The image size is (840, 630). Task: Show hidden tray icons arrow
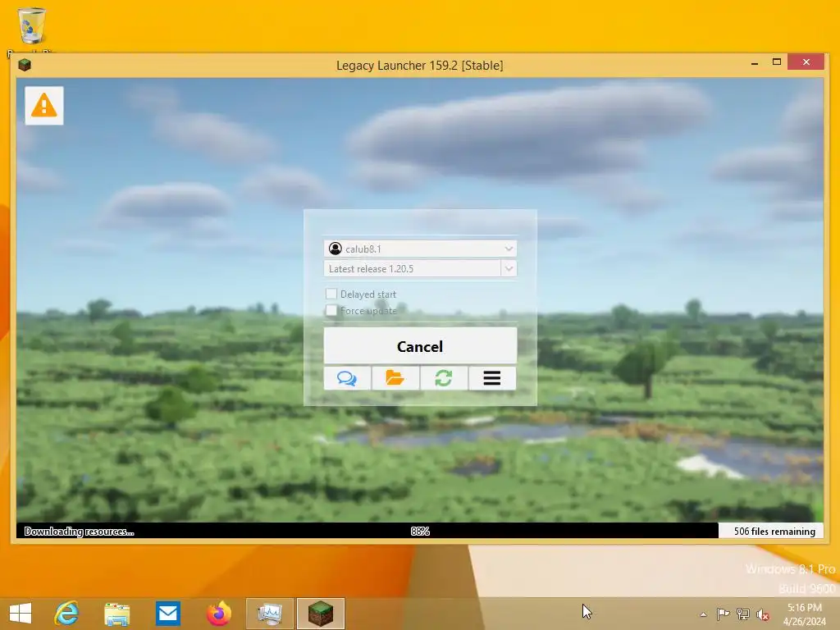[703, 614]
